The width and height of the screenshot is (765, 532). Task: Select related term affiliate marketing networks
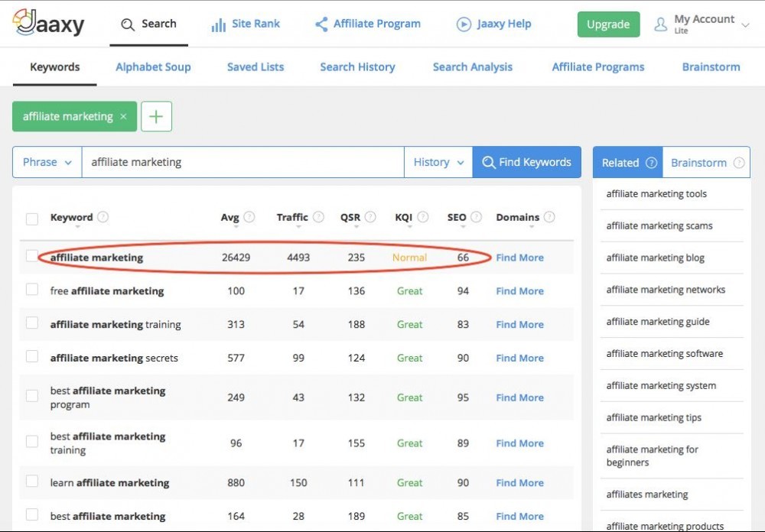[666, 290]
